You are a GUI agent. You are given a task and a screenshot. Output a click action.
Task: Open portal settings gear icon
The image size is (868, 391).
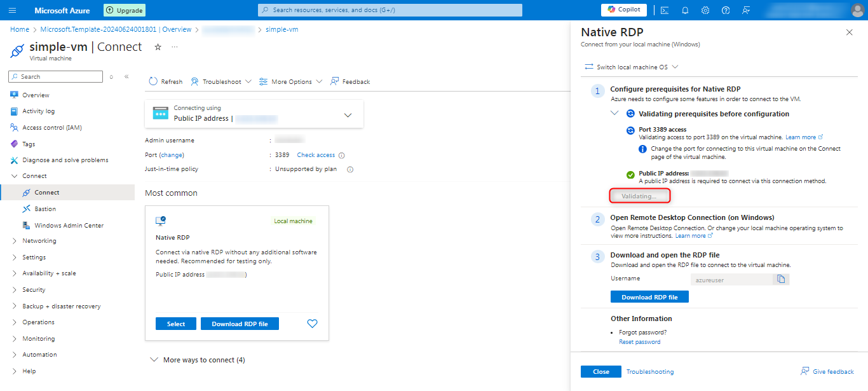tap(705, 10)
